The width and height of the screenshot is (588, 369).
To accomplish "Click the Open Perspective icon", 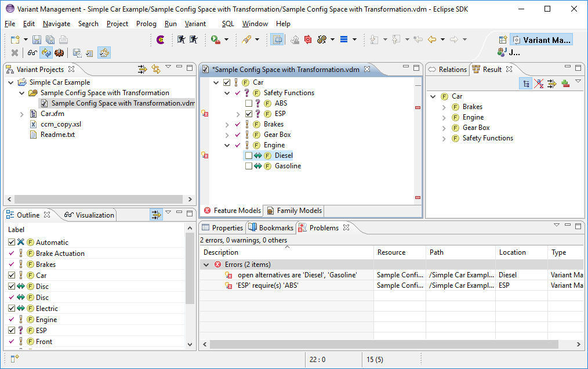I will (x=503, y=40).
